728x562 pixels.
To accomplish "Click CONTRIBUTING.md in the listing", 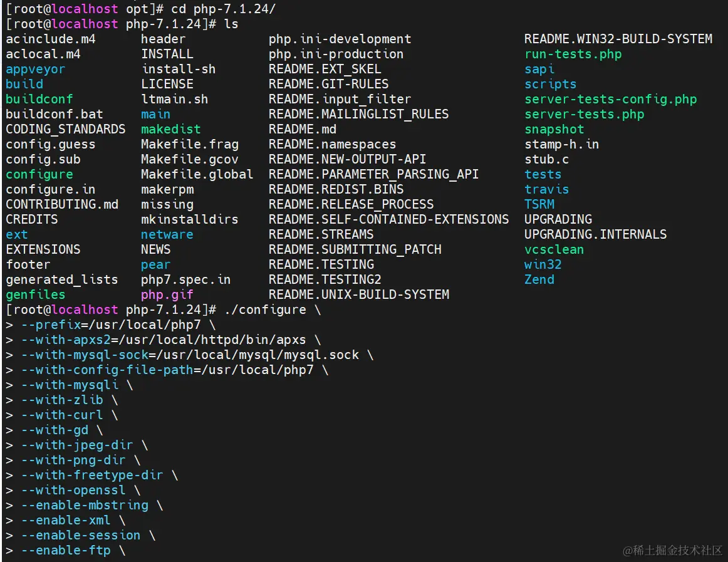I will tap(62, 204).
